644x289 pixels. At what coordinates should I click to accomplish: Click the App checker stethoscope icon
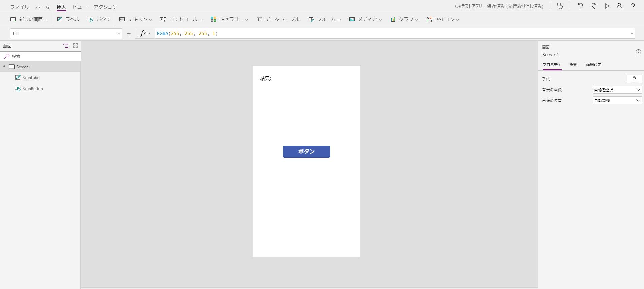coord(560,6)
